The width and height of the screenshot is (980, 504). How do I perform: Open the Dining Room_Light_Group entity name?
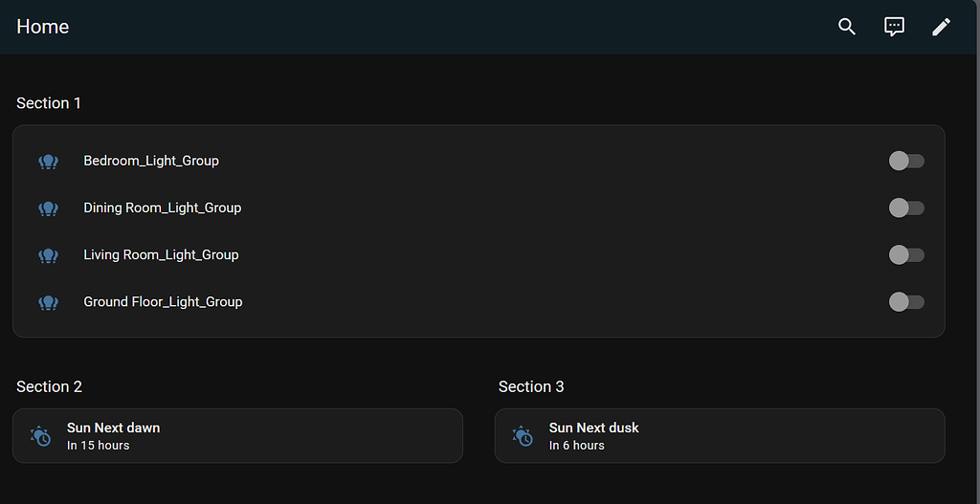(x=162, y=208)
